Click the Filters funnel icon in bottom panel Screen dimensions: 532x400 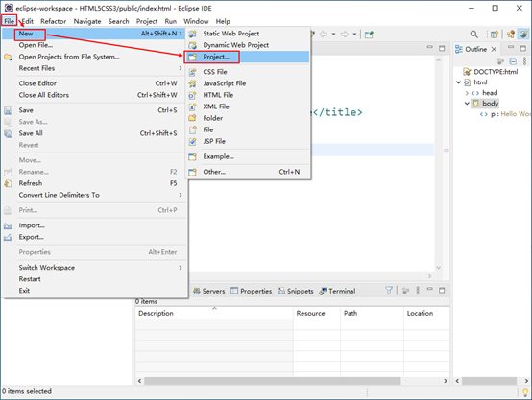(x=389, y=291)
